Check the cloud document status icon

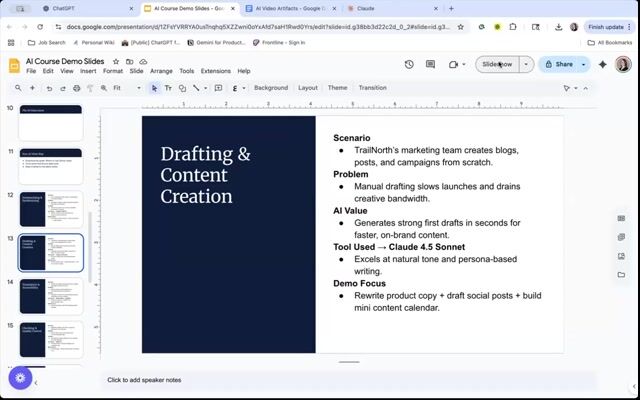[x=143, y=62]
